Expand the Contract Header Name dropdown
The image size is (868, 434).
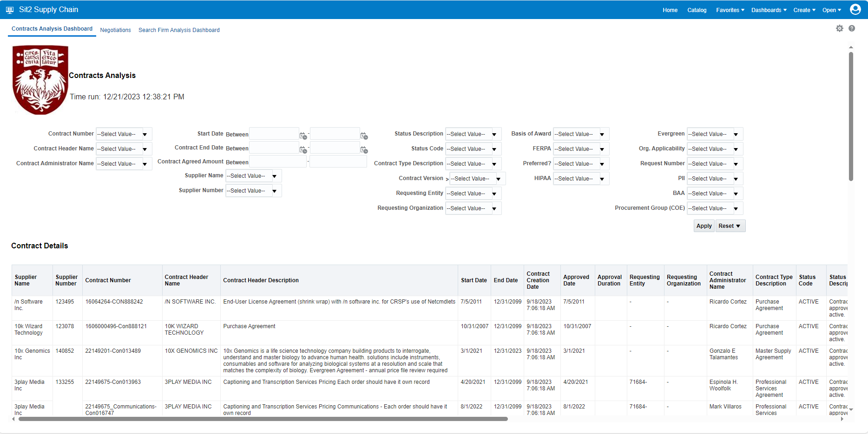(x=145, y=149)
